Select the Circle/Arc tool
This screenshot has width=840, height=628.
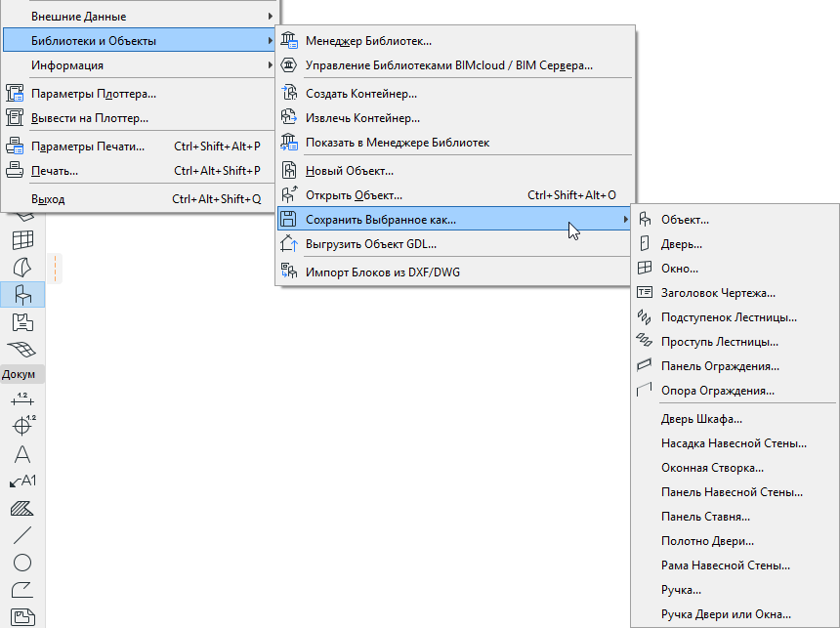click(22, 563)
